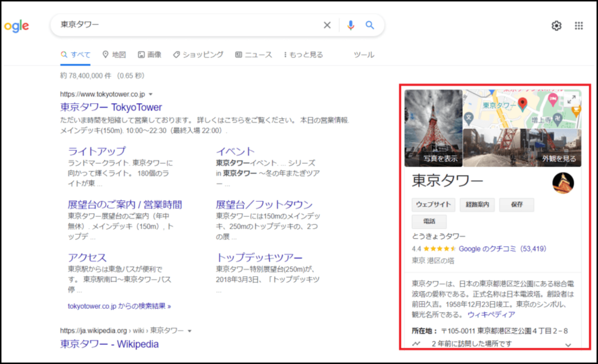
Task: Open the 写真を表示 tower photo
Action: click(433, 128)
